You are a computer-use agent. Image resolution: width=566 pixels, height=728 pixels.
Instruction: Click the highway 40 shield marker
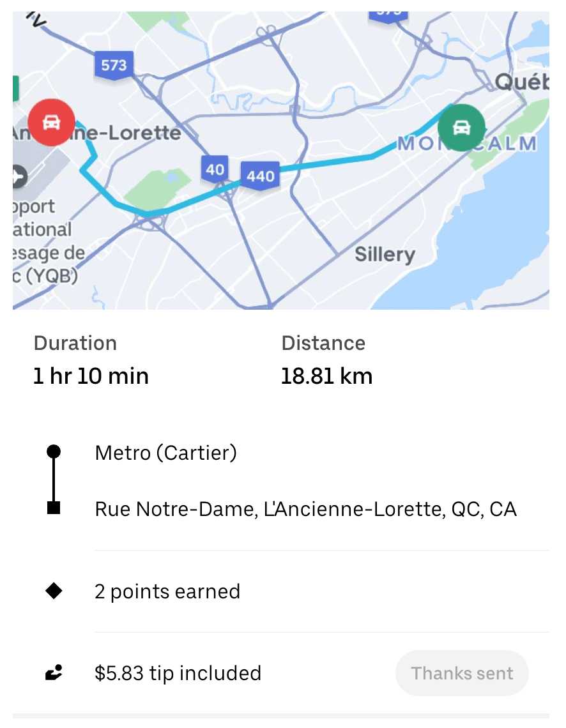tap(215, 169)
